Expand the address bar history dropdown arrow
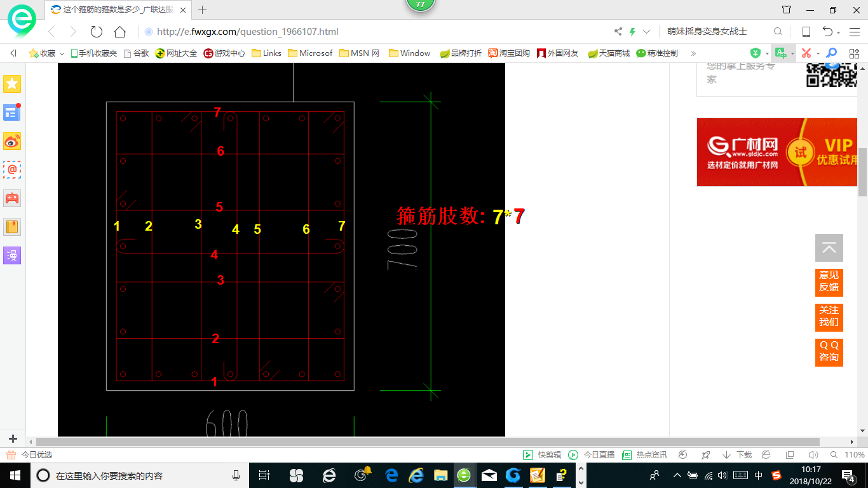This screenshot has height=488, width=868. point(647,32)
